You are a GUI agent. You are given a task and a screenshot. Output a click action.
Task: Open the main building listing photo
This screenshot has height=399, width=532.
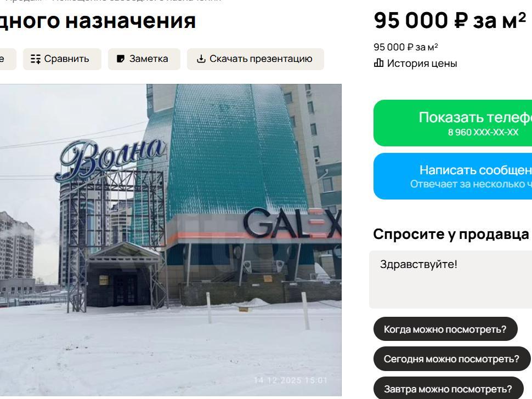click(x=171, y=240)
